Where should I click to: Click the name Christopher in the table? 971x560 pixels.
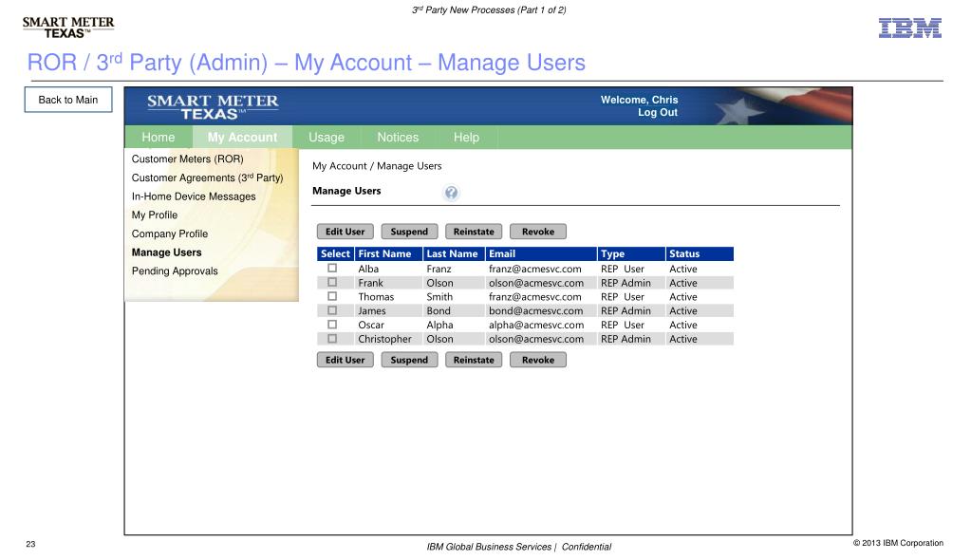point(384,340)
